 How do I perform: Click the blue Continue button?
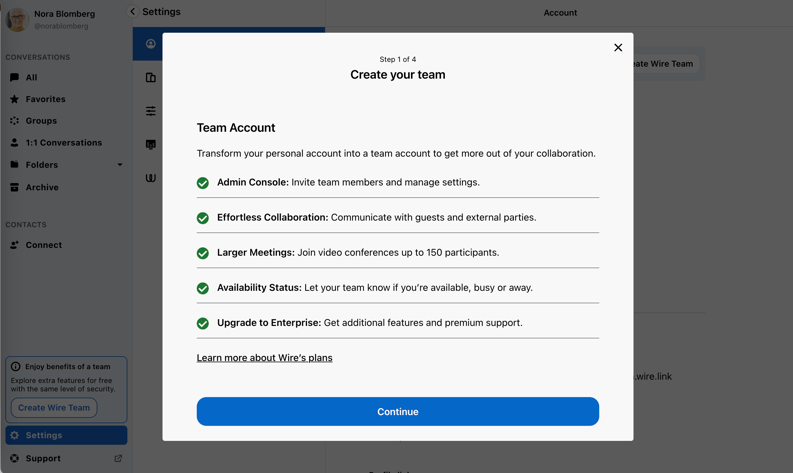click(x=398, y=411)
